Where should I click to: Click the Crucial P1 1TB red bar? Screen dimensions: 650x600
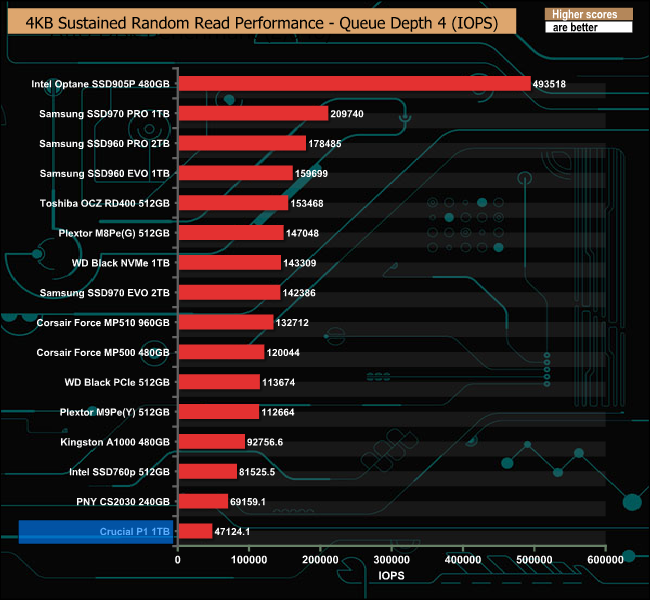tap(196, 532)
